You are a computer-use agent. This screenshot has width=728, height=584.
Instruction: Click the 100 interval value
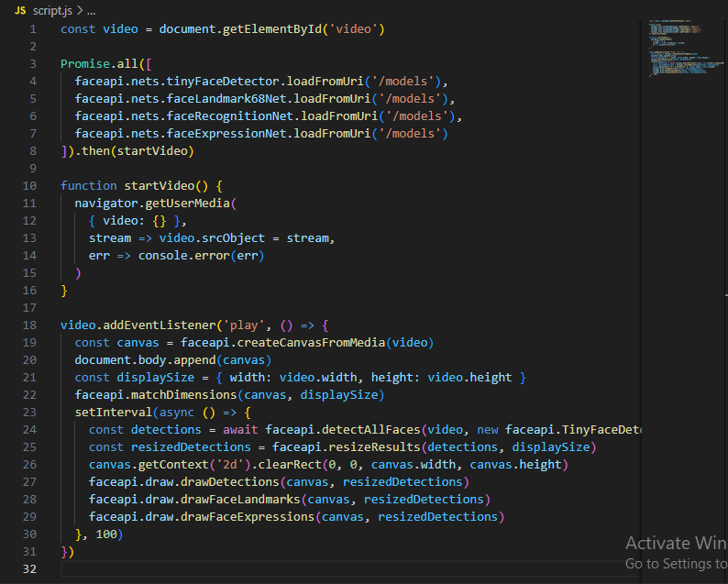[105, 534]
